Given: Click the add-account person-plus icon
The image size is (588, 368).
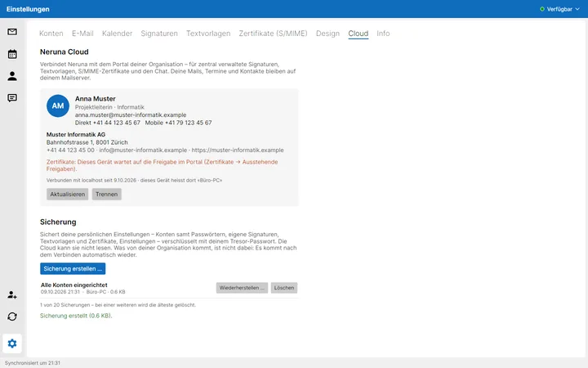Looking at the screenshot, I should coord(12,294).
